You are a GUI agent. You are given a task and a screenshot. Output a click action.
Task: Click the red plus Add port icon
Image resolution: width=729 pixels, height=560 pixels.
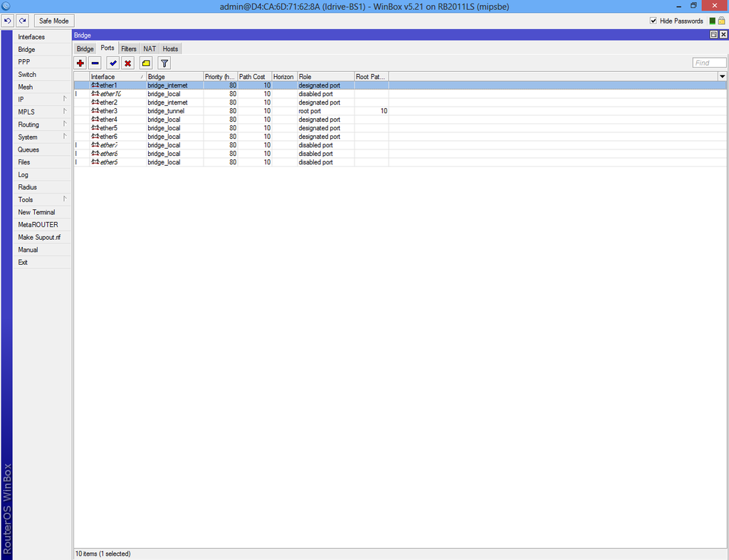click(x=80, y=63)
